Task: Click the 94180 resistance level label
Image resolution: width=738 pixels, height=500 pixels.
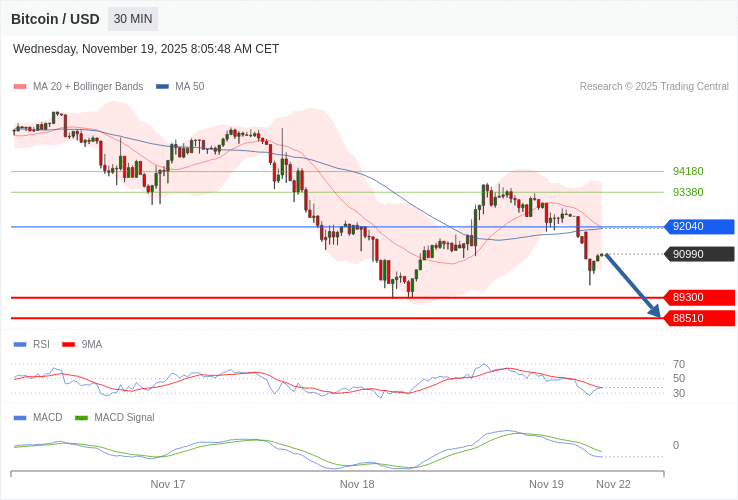Action: point(688,171)
